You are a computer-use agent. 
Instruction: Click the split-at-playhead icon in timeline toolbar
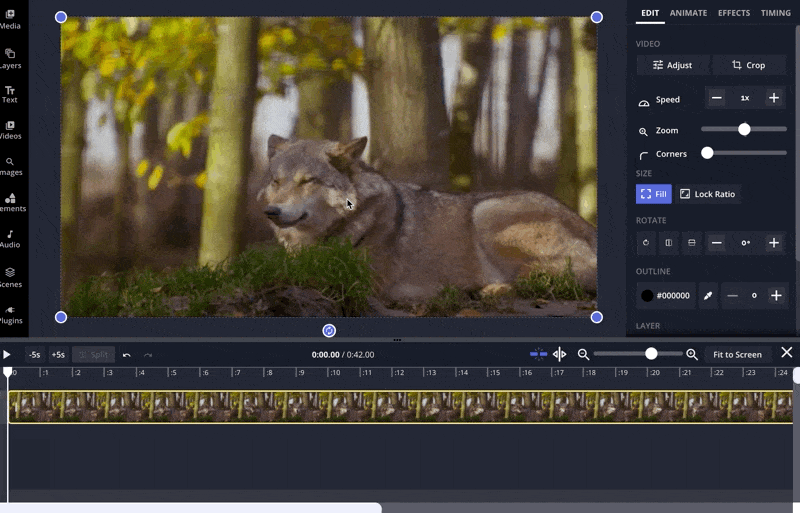coord(560,354)
